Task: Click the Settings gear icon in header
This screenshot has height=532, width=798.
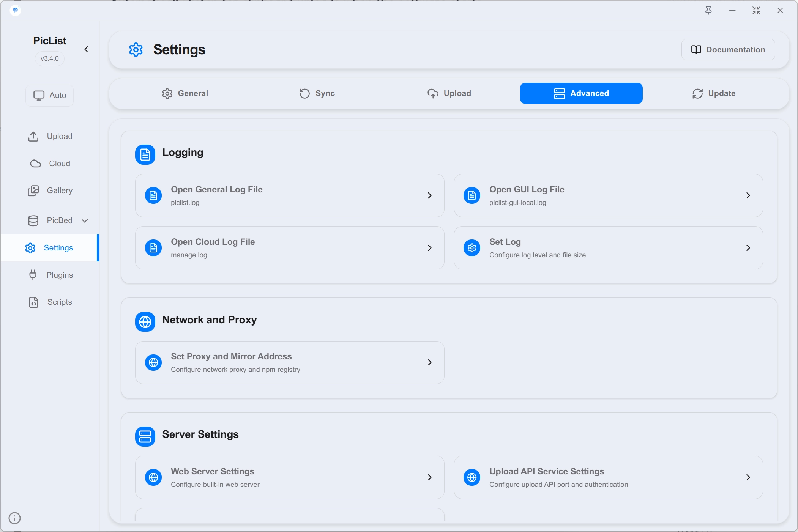Action: point(136,50)
